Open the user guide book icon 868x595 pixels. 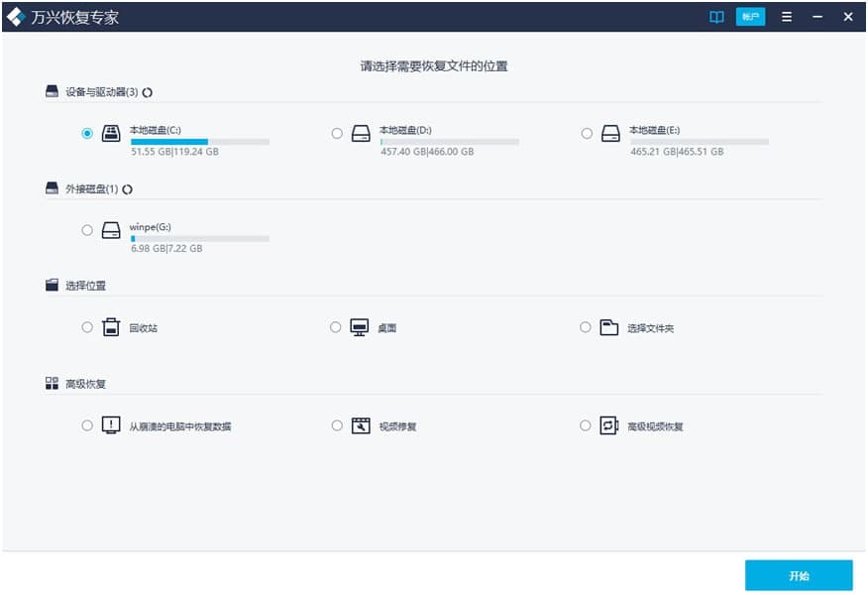(x=716, y=17)
